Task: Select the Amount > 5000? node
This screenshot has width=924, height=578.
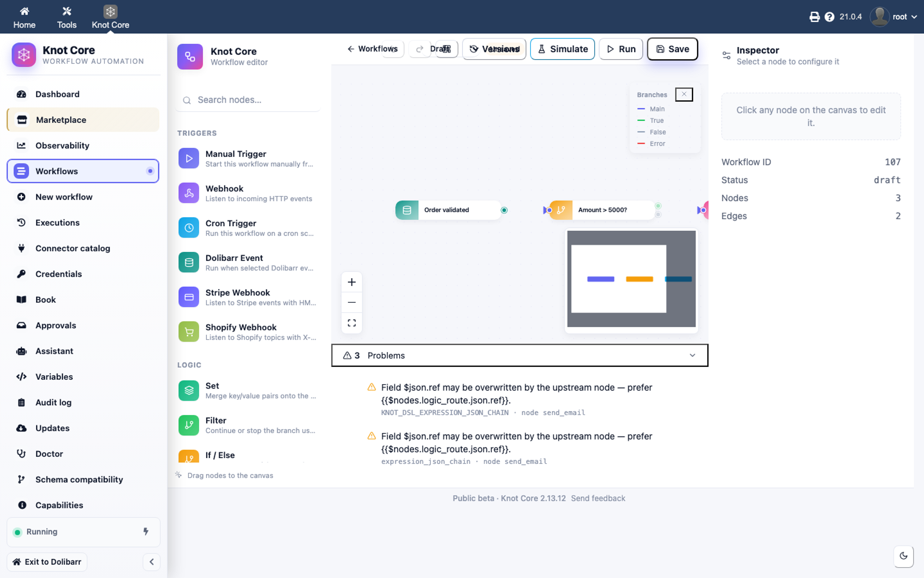Action: coord(602,210)
